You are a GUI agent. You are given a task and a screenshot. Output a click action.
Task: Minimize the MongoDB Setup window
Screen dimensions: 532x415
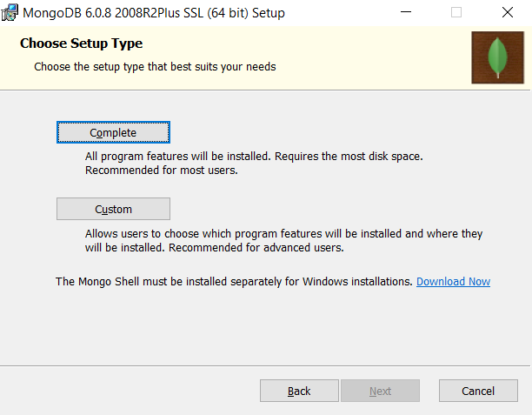406,12
